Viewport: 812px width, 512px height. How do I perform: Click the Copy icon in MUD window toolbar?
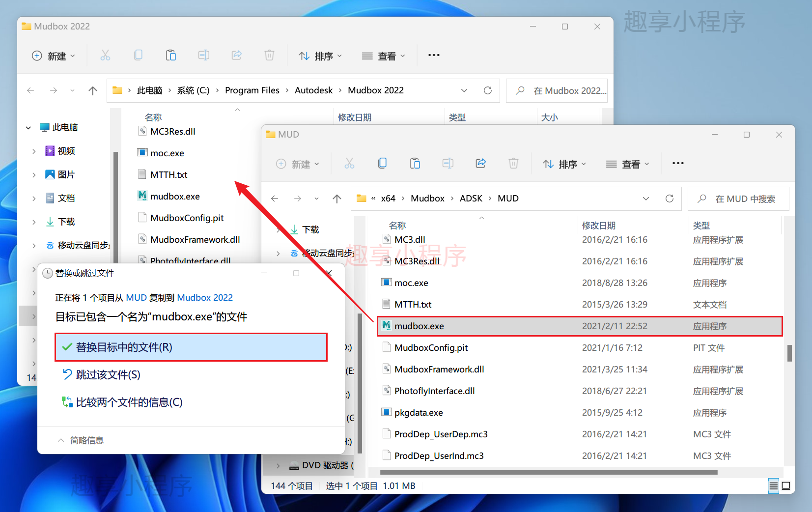[382, 164]
